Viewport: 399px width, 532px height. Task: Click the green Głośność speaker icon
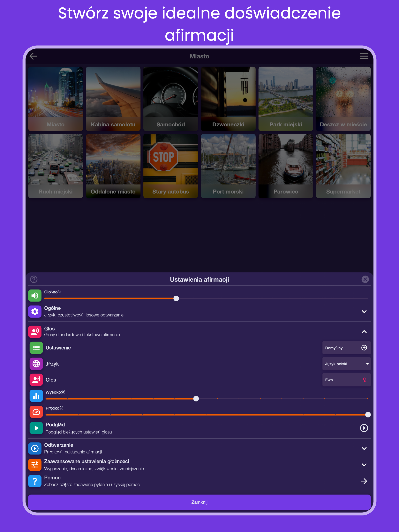pyautogui.click(x=35, y=296)
